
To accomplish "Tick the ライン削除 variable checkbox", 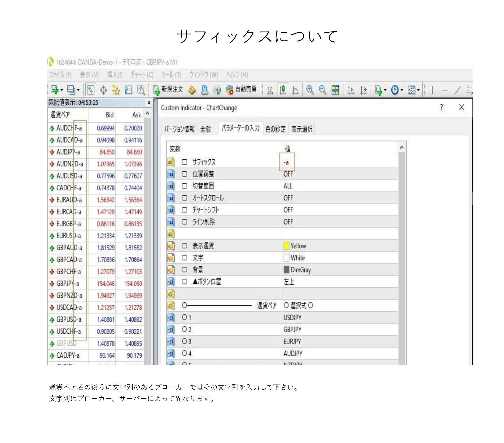I will point(184,222).
